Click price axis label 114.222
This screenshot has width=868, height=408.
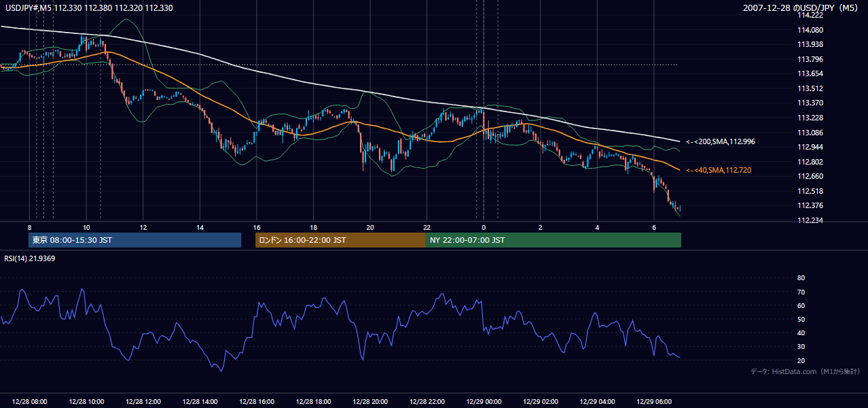tap(810, 15)
